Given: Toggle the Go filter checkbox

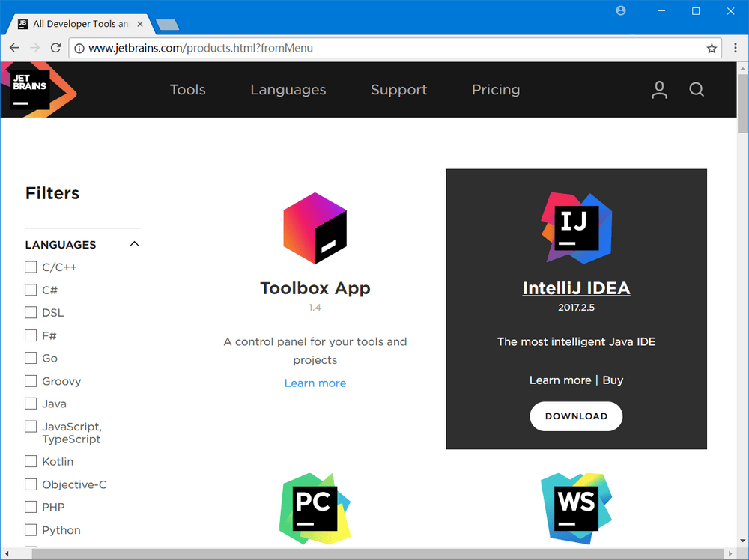Looking at the screenshot, I should (31, 358).
